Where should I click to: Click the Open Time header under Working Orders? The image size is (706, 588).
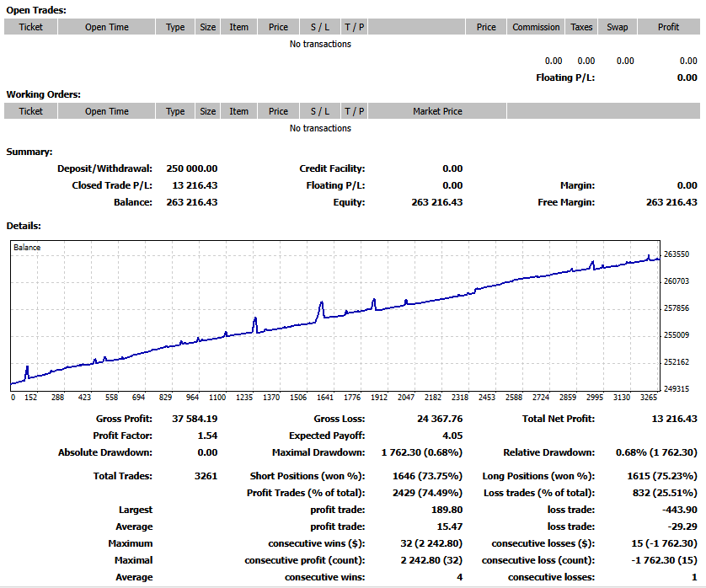pyautogui.click(x=107, y=111)
